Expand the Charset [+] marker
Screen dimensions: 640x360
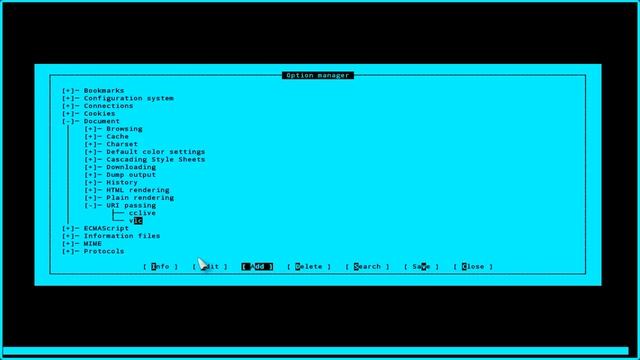91,144
